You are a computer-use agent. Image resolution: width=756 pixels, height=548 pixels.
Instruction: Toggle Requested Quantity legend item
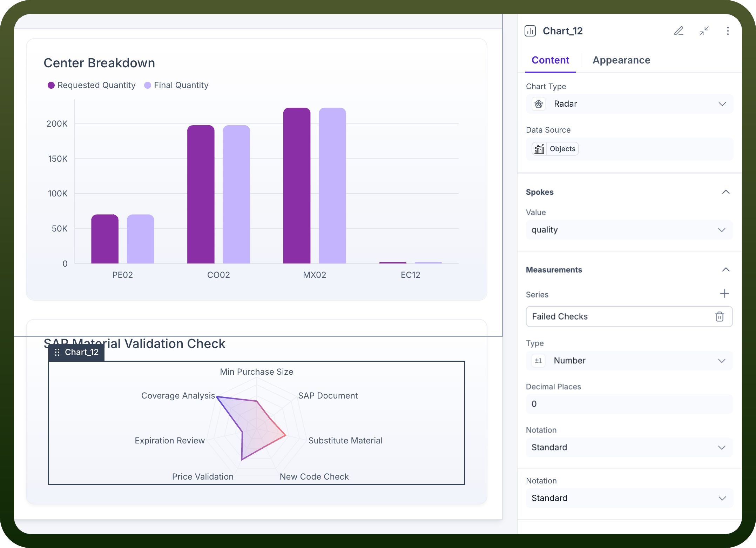click(92, 85)
